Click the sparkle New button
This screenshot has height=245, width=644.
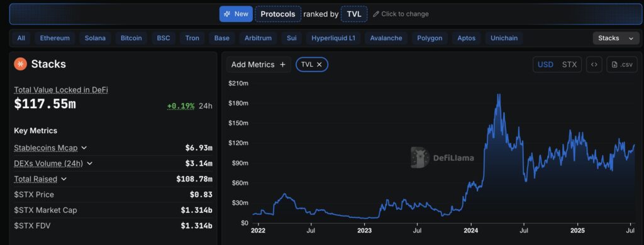coord(236,14)
